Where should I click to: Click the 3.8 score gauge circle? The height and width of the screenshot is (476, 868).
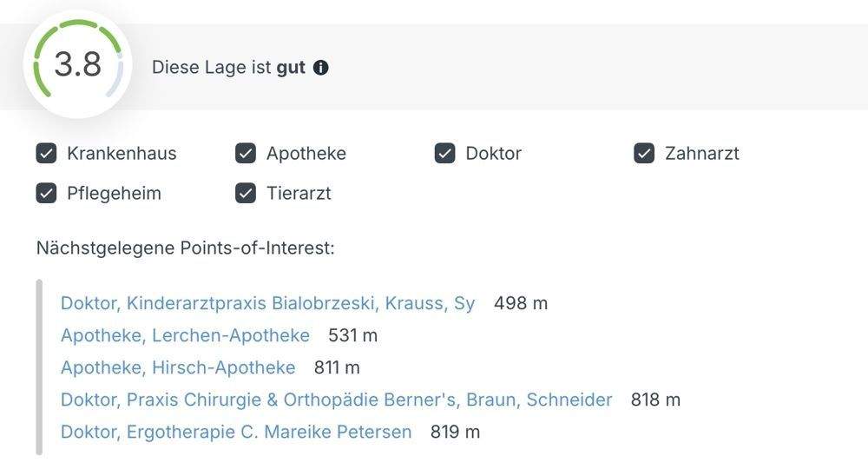[78, 65]
